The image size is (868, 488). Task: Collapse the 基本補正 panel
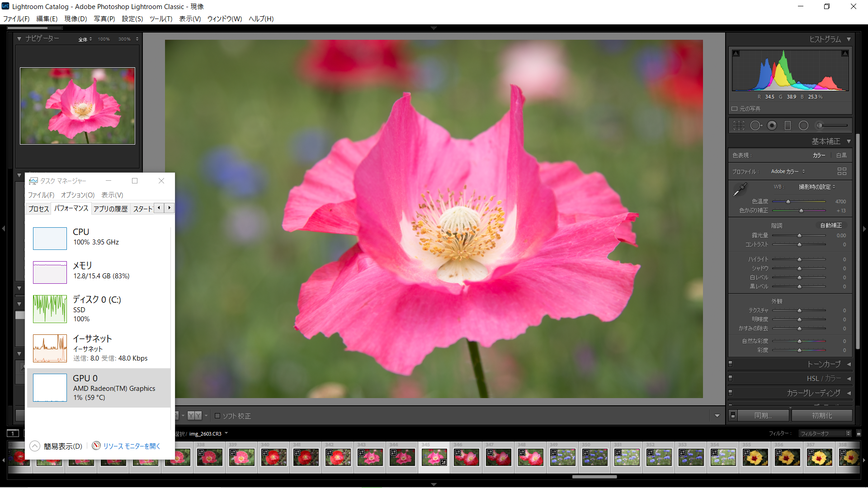(849, 141)
